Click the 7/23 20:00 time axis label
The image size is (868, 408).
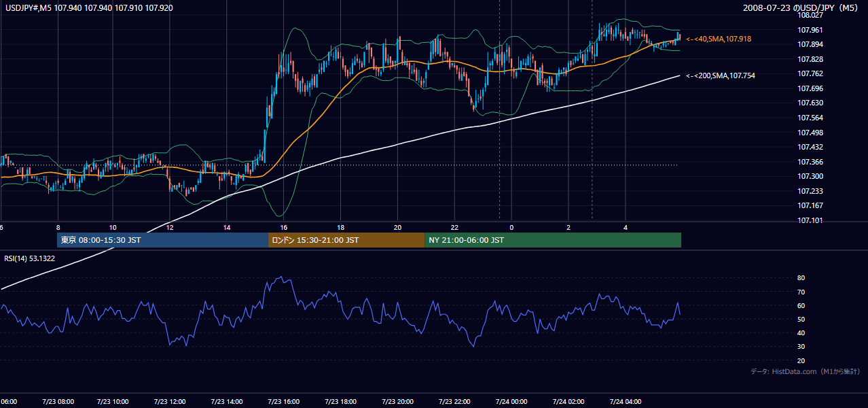click(x=397, y=402)
